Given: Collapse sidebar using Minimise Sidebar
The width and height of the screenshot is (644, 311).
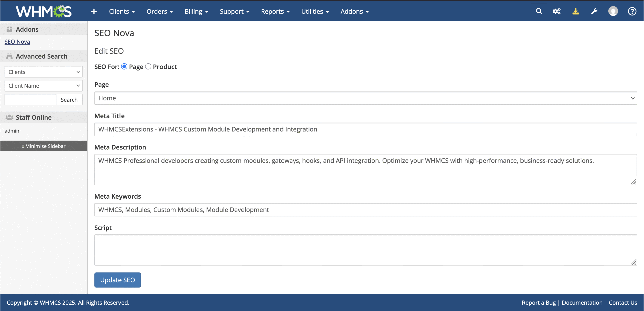Looking at the screenshot, I should [x=44, y=146].
